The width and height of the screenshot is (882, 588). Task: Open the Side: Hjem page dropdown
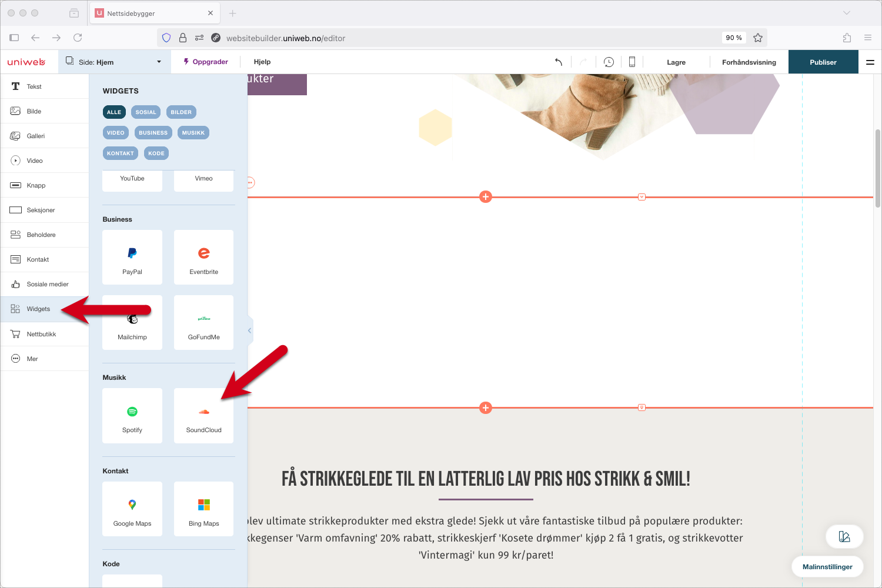(114, 62)
